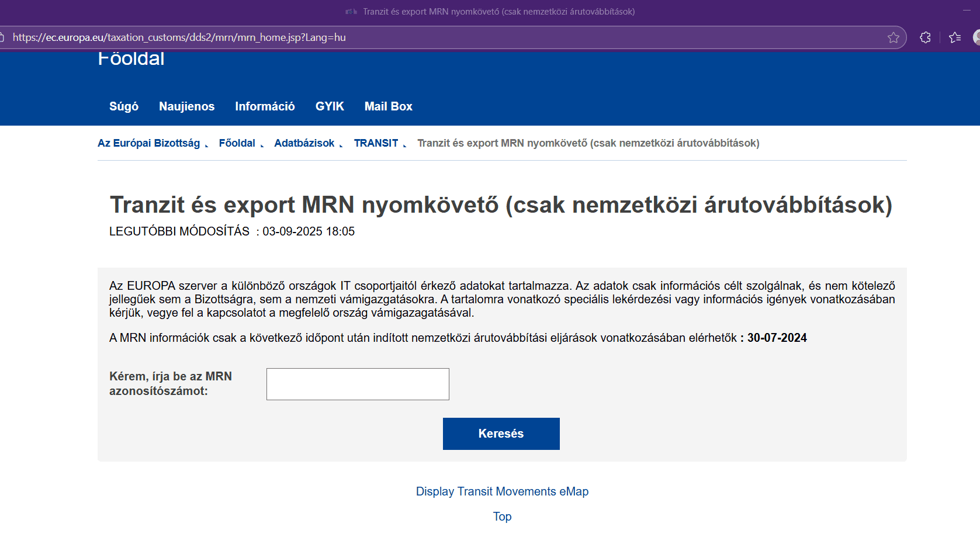The image size is (980, 558).
Task: Select the TRANSIT breadcrumb link
Action: [x=376, y=143]
